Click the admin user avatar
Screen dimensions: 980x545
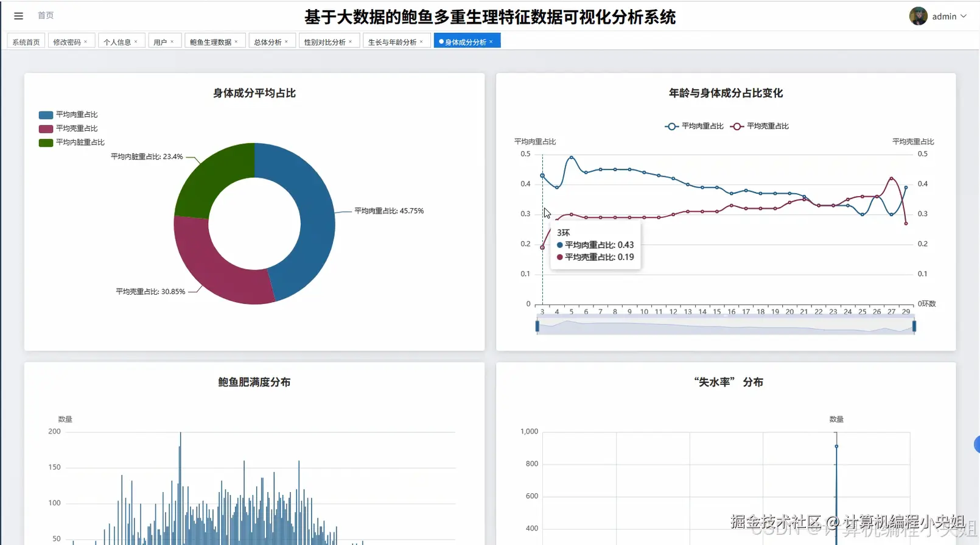click(x=918, y=16)
